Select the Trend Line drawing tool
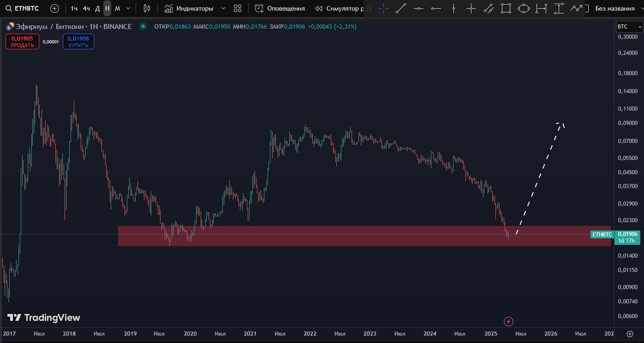The height and width of the screenshot is (343, 644). [x=400, y=8]
